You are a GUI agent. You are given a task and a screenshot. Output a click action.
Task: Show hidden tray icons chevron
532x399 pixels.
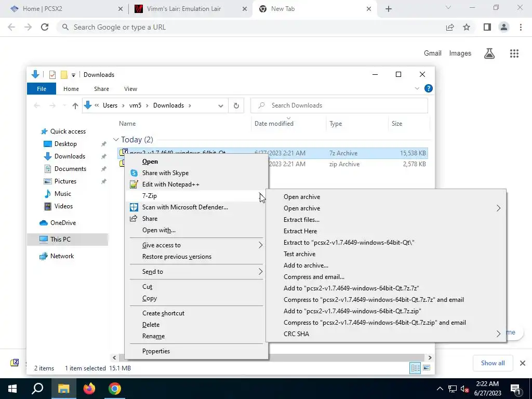pyautogui.click(x=440, y=389)
